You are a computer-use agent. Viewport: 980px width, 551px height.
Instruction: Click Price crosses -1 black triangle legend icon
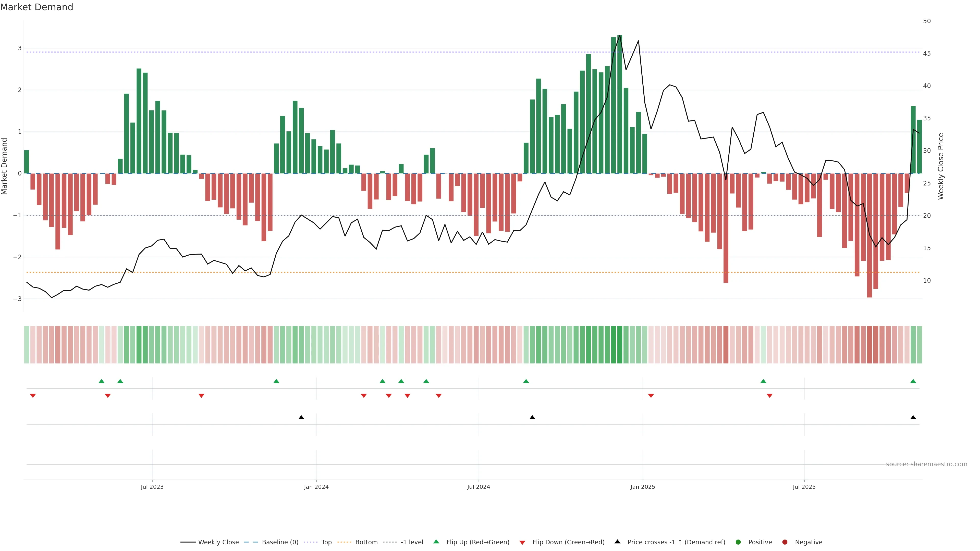(x=617, y=542)
